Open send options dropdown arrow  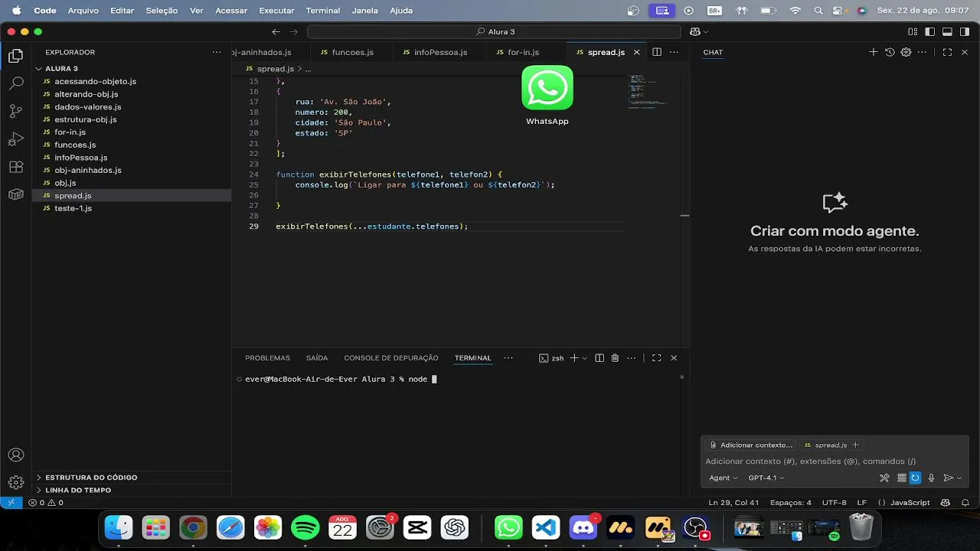pyautogui.click(x=959, y=478)
